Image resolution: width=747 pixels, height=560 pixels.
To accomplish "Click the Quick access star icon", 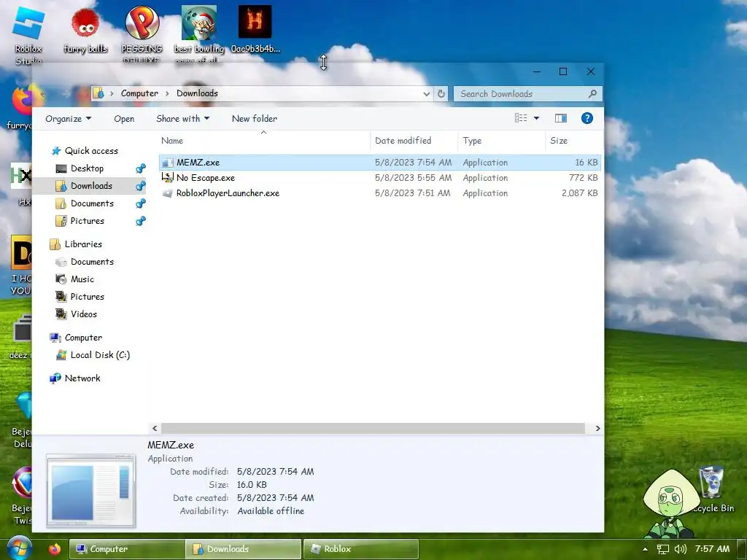I will 56,151.
